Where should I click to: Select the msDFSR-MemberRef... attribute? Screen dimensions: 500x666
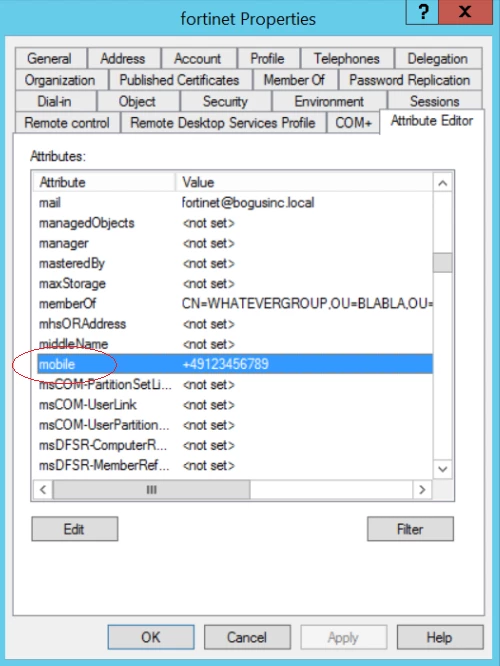233,465
